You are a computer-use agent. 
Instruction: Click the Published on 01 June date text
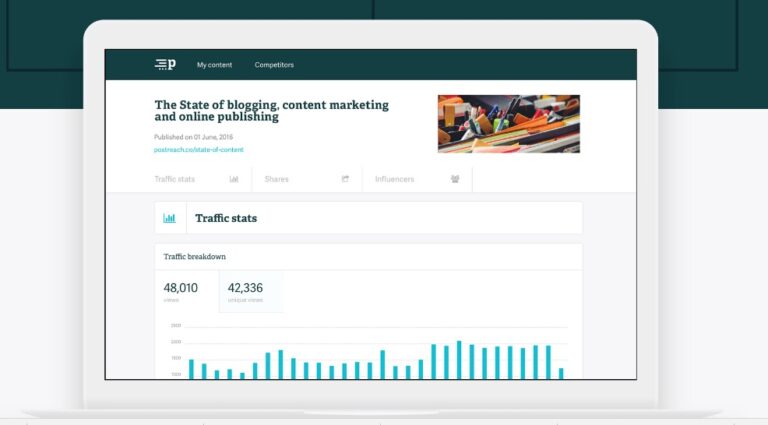click(x=194, y=136)
